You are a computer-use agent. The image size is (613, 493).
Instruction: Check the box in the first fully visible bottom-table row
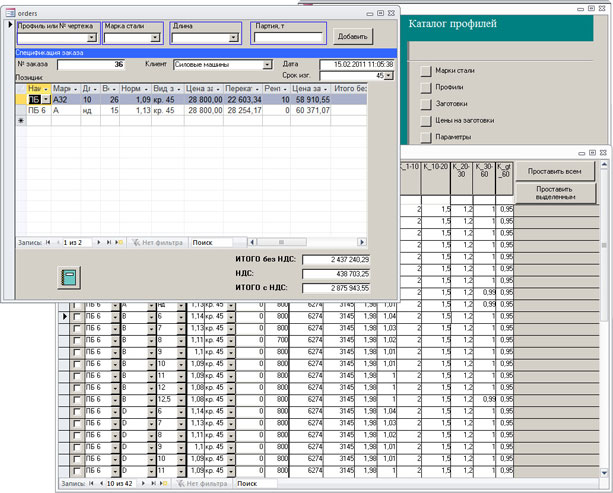(77, 304)
